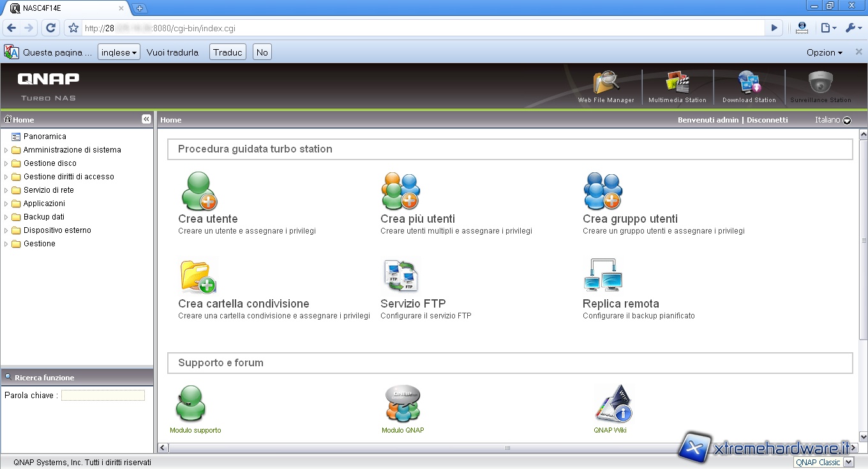Screen dimensions: 868x469
Task: Click the Disconnetti logout link
Action: (767, 120)
